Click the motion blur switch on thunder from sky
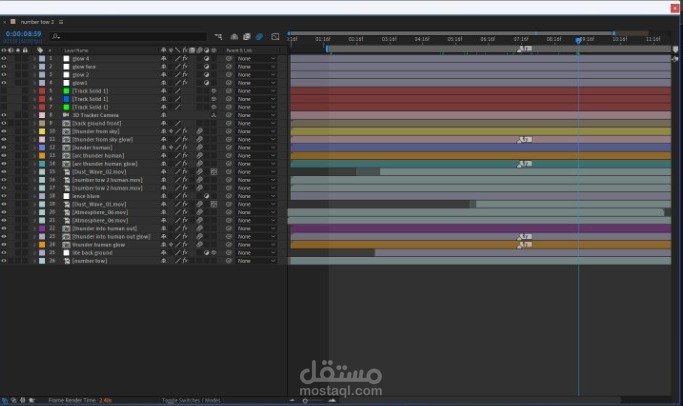This screenshot has width=683, height=406. [x=199, y=131]
